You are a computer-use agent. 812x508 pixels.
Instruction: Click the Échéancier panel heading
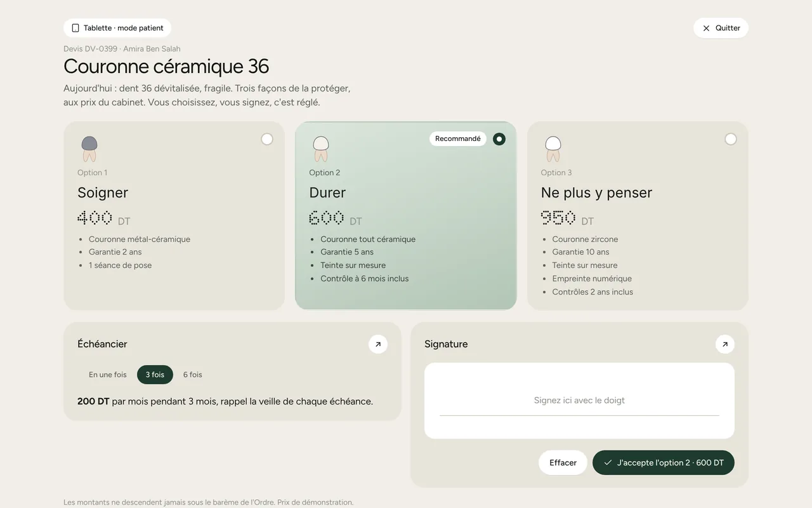102,344
